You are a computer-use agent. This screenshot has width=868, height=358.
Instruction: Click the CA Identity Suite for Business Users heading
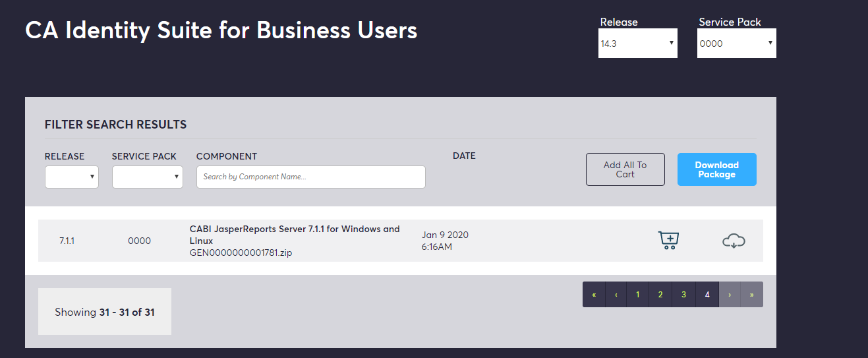point(221,30)
